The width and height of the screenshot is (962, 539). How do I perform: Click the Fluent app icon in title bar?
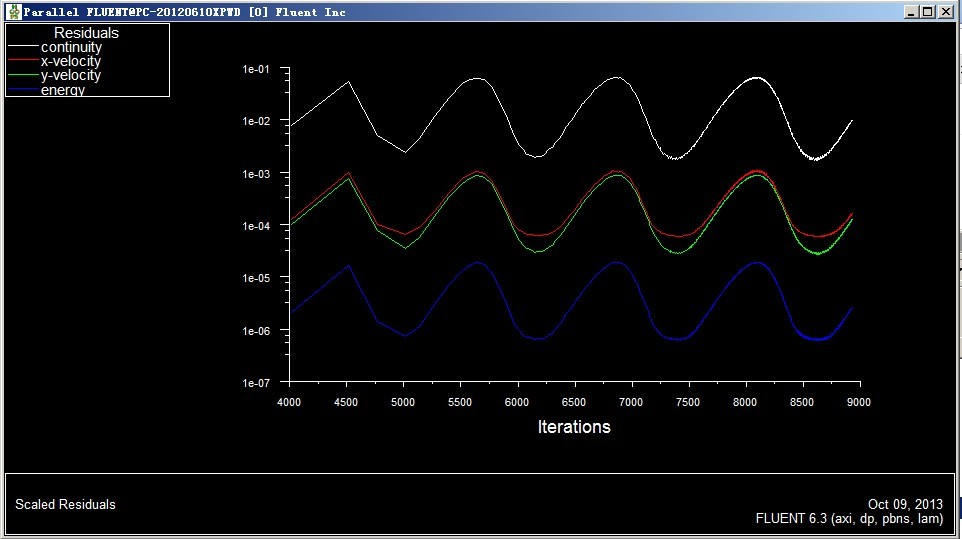13,12
